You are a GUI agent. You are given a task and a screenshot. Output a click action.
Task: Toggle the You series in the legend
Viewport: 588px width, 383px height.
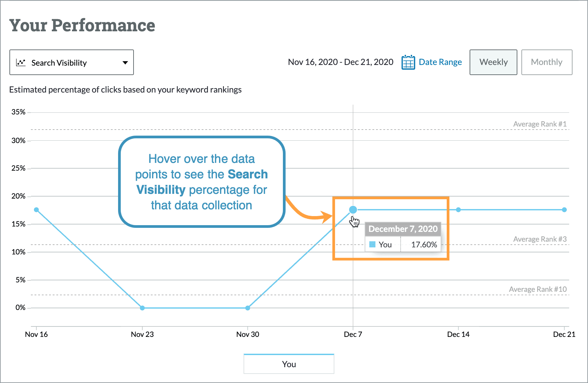[x=288, y=364]
